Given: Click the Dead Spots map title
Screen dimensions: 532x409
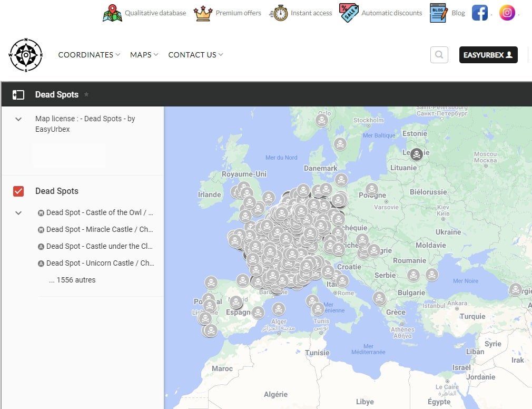Looking at the screenshot, I should pos(57,94).
